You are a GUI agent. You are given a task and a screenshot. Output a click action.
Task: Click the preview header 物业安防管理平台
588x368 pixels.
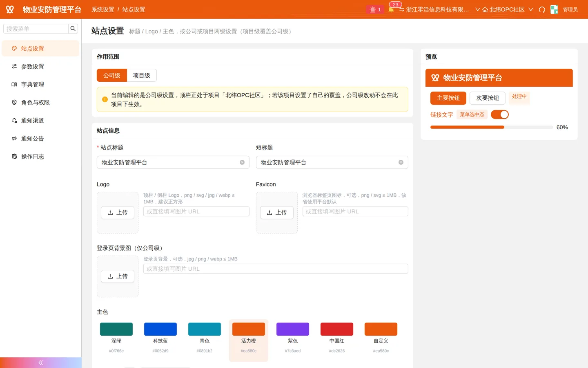pyautogui.click(x=499, y=78)
